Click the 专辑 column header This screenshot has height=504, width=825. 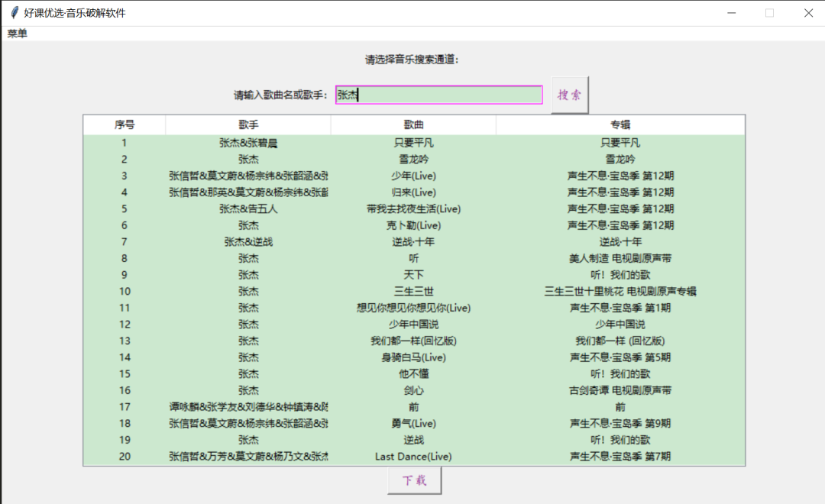pos(620,124)
